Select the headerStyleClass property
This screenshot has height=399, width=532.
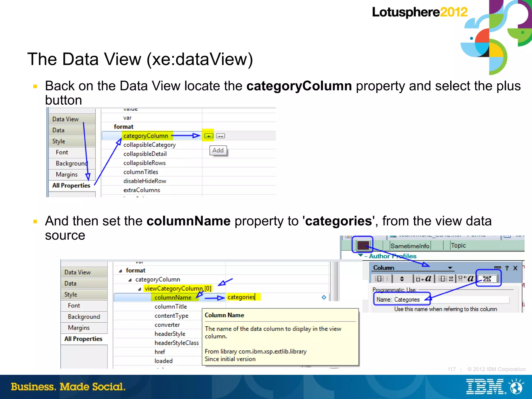point(177,343)
